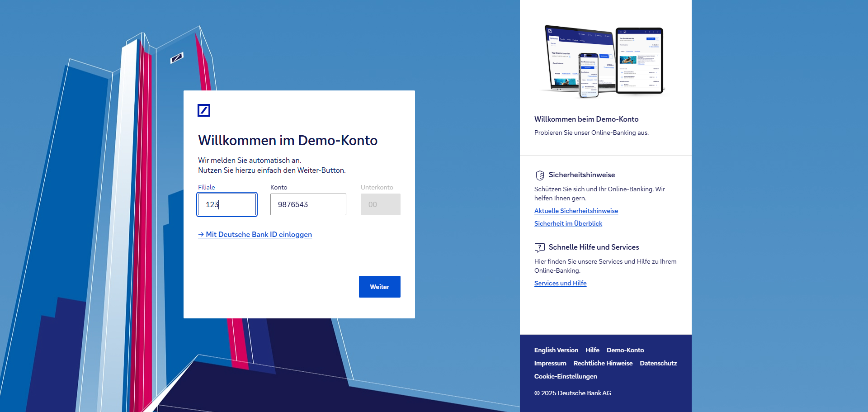Open the Datenschutz footer link
Viewport: 868px width, 412px height.
[x=658, y=363]
